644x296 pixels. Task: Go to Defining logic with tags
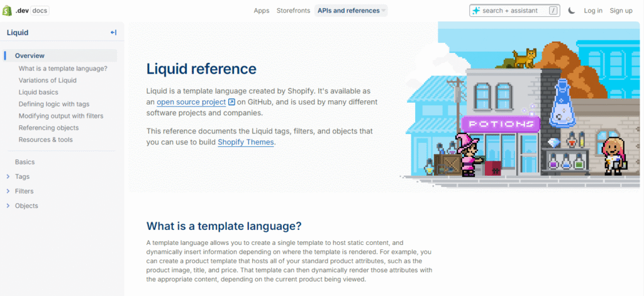[54, 104]
